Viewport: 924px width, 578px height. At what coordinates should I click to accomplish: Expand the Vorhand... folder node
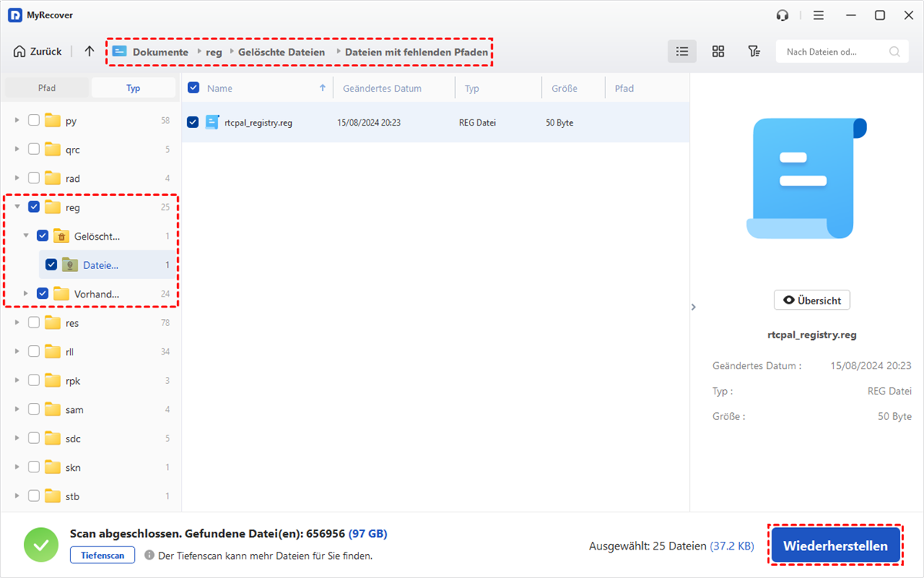pyautogui.click(x=26, y=294)
